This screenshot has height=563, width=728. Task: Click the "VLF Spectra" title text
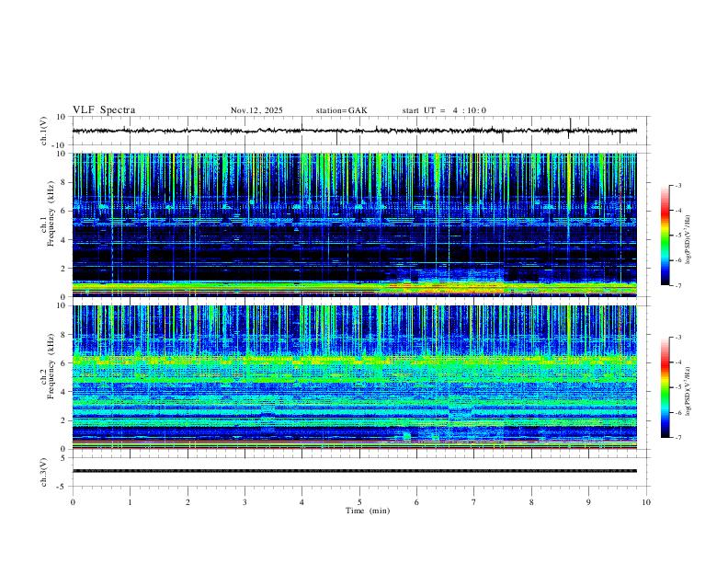tap(104, 110)
